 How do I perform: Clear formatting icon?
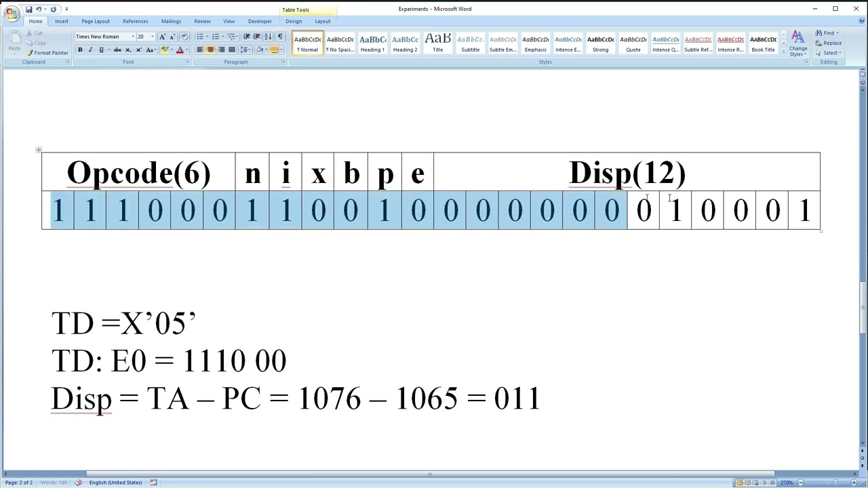[x=184, y=37]
